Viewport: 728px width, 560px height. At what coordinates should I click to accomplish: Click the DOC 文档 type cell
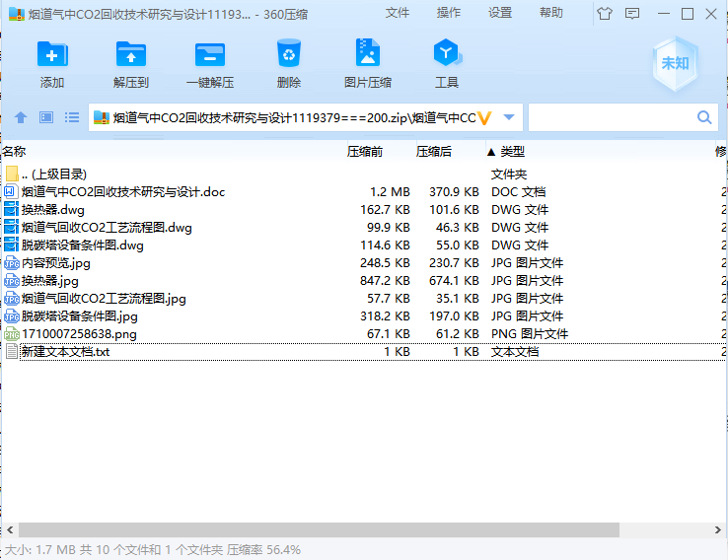tap(519, 191)
